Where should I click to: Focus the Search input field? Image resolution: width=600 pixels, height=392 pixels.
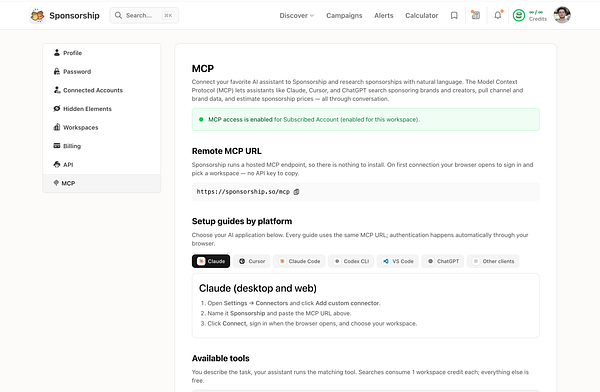[x=144, y=15]
